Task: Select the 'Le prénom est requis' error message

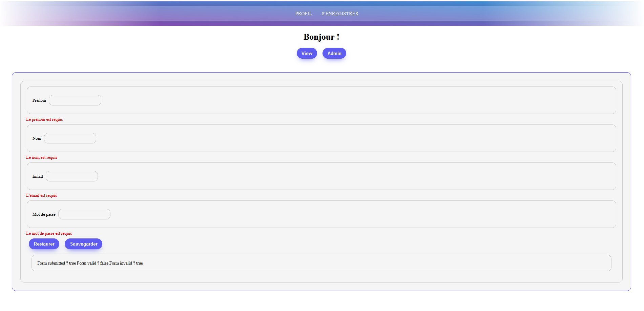Action: [x=44, y=119]
